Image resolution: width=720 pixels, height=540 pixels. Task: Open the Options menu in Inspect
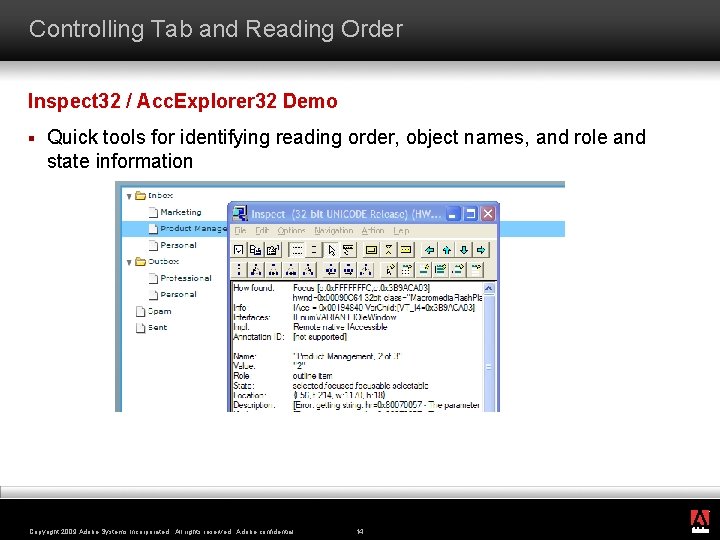(x=291, y=231)
